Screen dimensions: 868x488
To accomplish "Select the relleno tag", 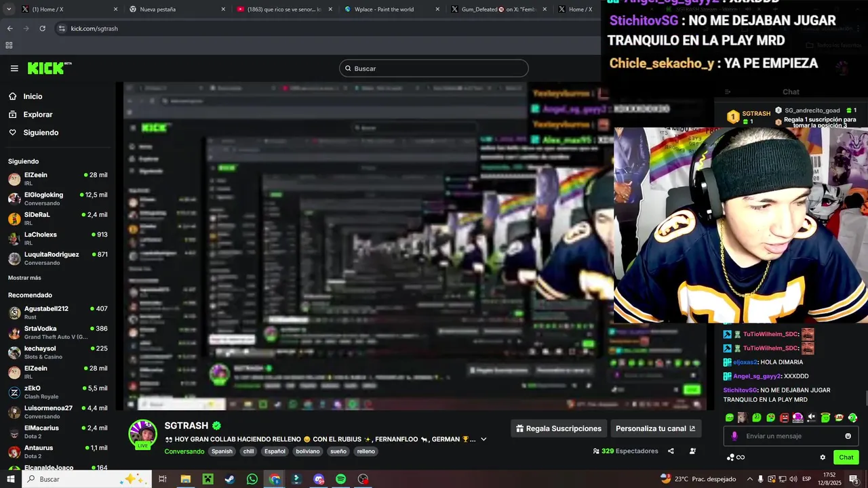I will 366,451.
